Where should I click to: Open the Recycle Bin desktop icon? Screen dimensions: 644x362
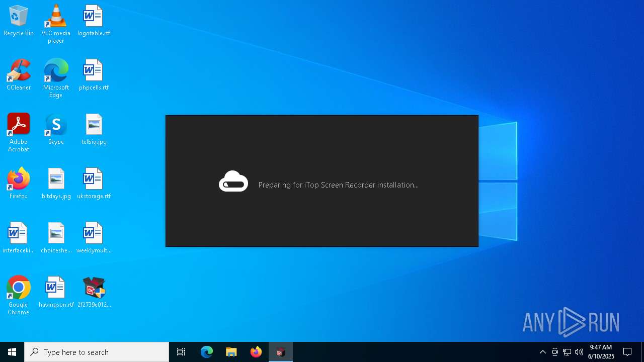[x=19, y=21]
